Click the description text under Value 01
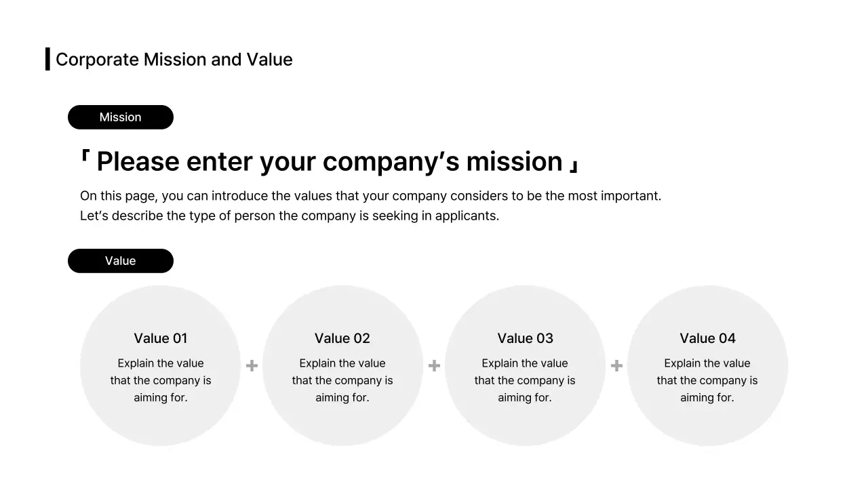 coord(161,380)
